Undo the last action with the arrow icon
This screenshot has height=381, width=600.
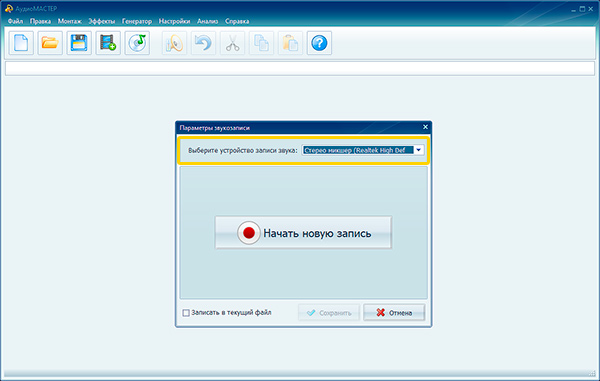click(203, 43)
